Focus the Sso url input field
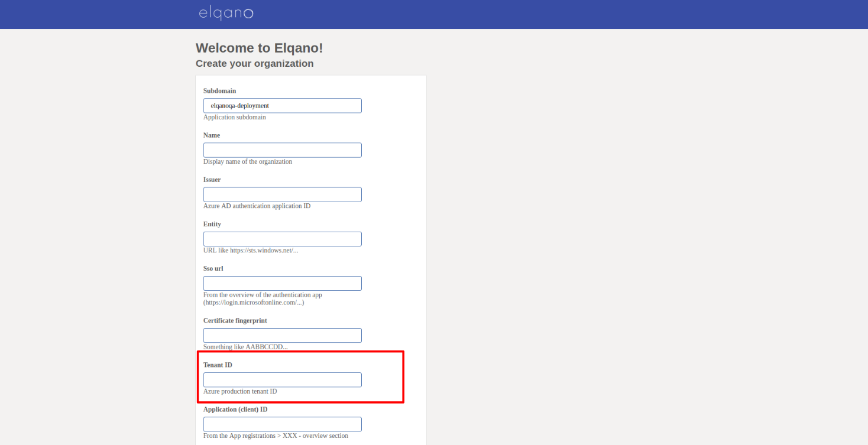 [283, 283]
